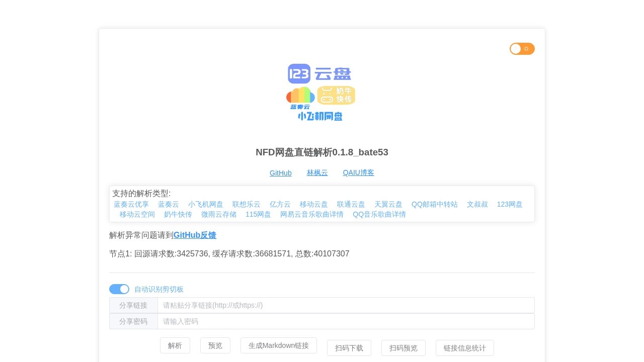Click the 扫码预览 button
Screen dimensions: 644x362
[404, 348]
